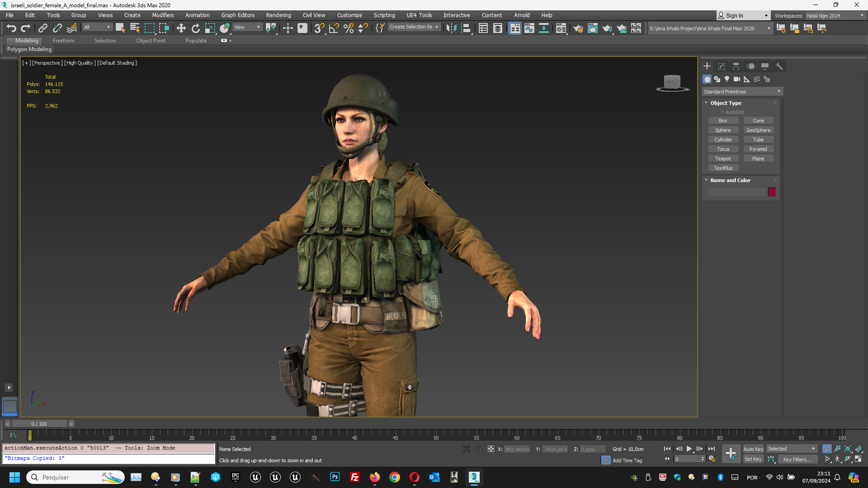
Task: Open the Scripting menu
Action: (x=384, y=15)
